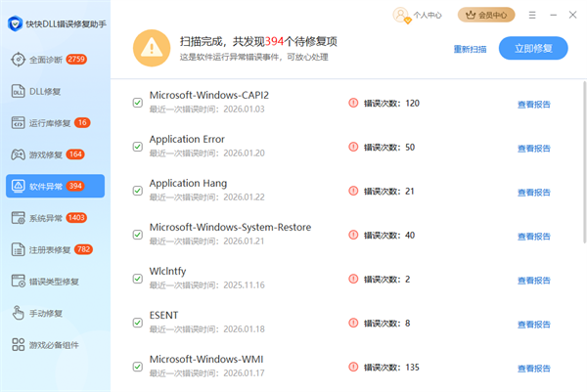Image resolution: width=587 pixels, height=392 pixels.
Task: Uncheck the Microsoft-Windows-CAPI2 checkbox
Action: pos(138,103)
